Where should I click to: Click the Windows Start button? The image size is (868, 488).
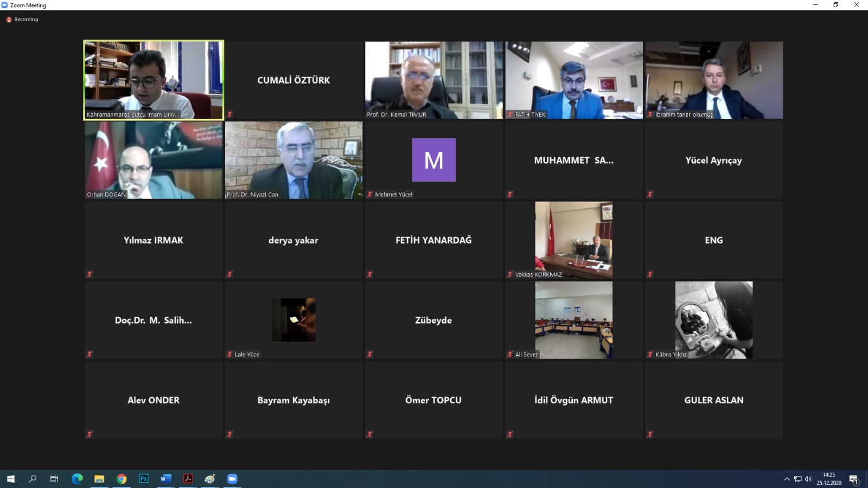(x=10, y=479)
